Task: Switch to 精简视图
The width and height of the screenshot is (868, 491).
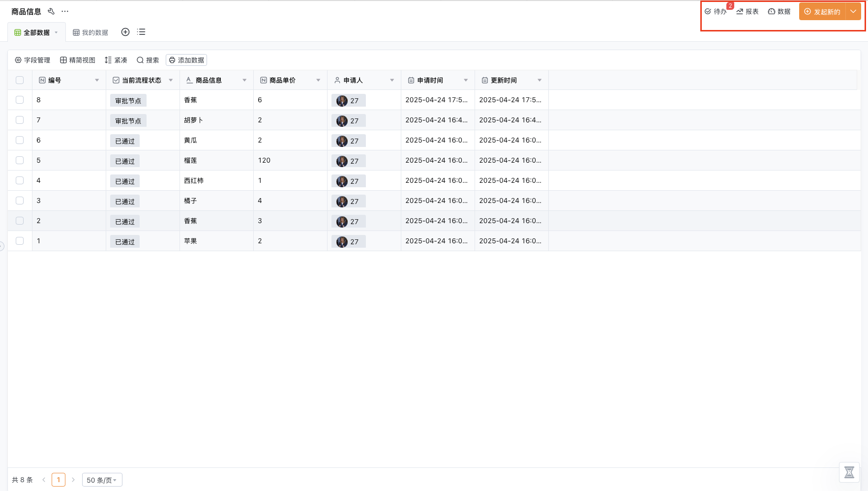Action: click(x=78, y=60)
